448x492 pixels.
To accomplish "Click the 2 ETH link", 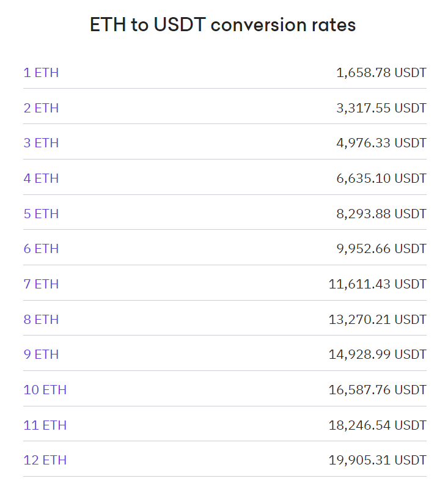I will (x=41, y=108).
